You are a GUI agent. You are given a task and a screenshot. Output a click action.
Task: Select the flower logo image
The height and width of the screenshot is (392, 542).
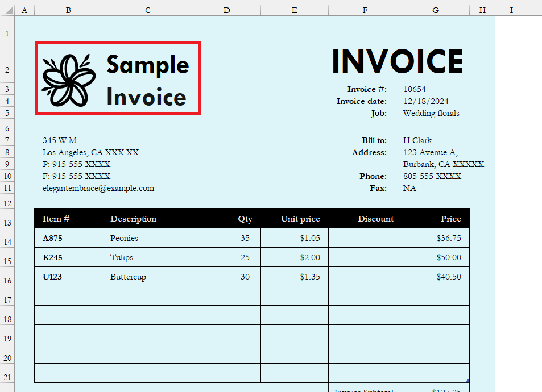coord(68,80)
